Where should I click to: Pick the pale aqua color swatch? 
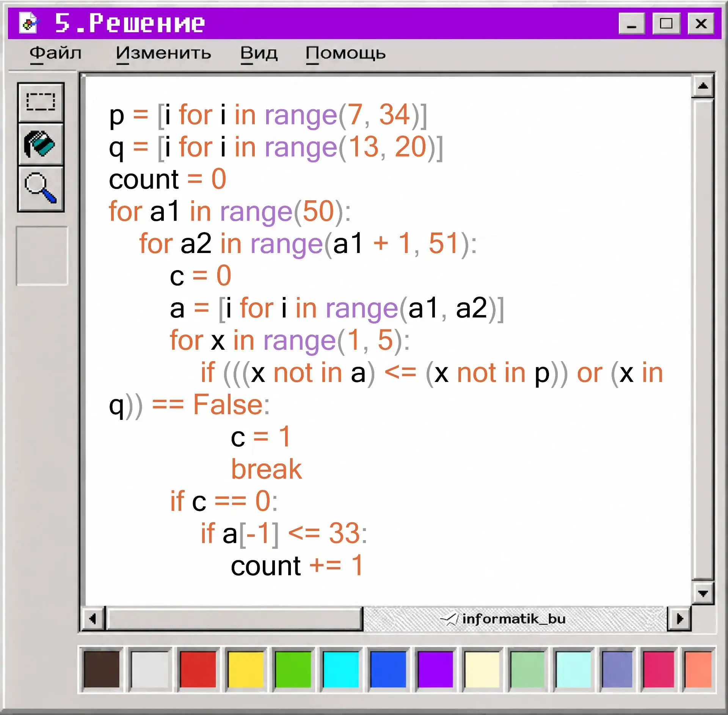point(573,669)
